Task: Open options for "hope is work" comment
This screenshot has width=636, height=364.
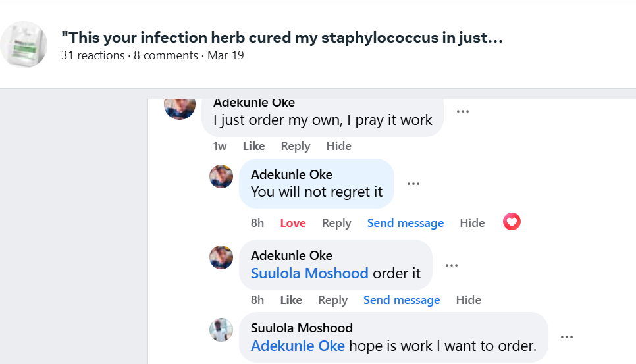Action: [x=567, y=337]
